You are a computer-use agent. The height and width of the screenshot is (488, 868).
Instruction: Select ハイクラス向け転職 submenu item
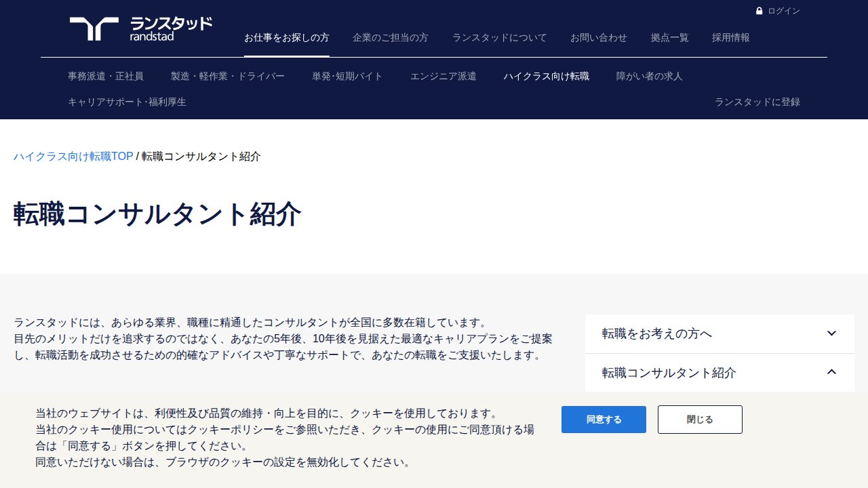click(x=547, y=77)
